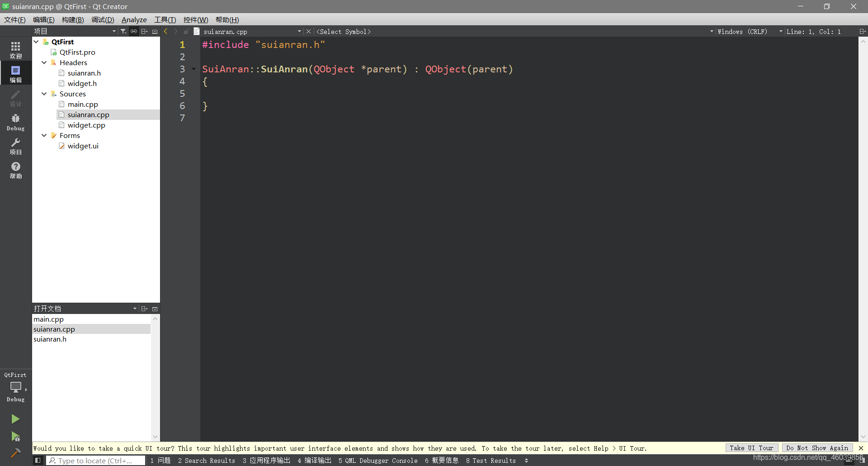Viewport: 868px width, 466px height.
Task: Open the Welcome mode
Action: [x=16, y=50]
